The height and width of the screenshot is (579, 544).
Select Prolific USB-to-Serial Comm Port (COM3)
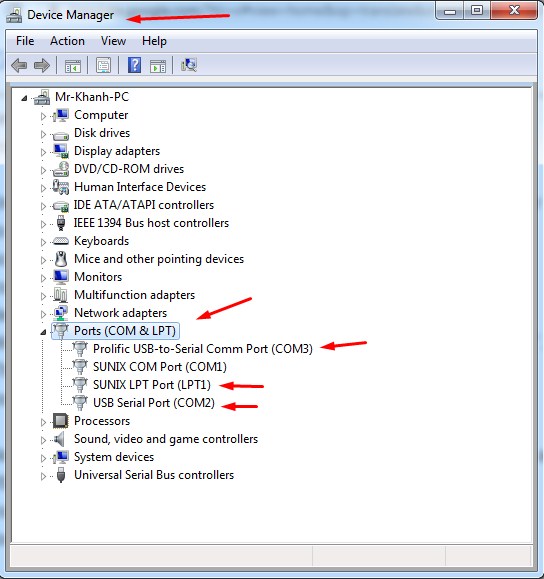coord(203,349)
